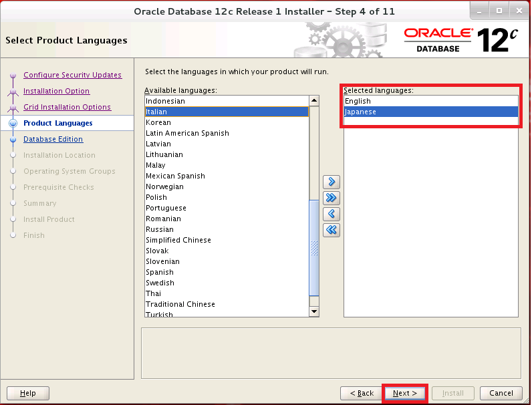532x405 pixels.
Task: Select Traditional Chinese language
Action: tap(227, 304)
